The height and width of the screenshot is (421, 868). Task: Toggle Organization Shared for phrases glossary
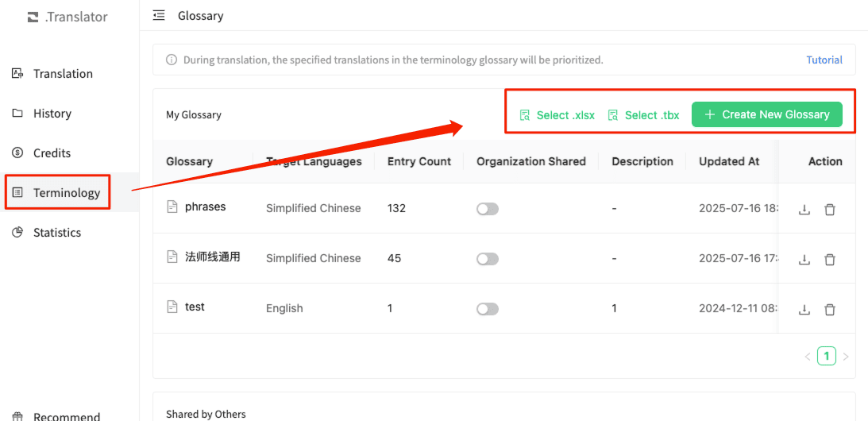click(x=487, y=209)
